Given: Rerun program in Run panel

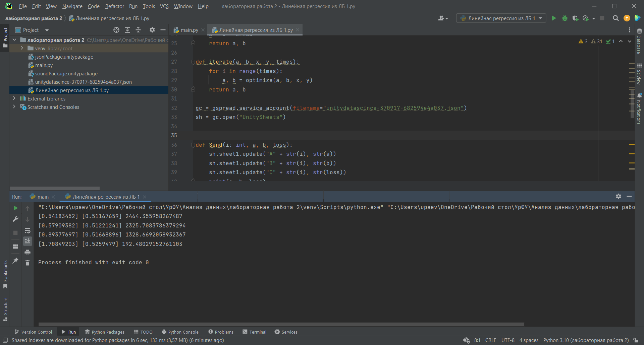Looking at the screenshot, I should (15, 208).
